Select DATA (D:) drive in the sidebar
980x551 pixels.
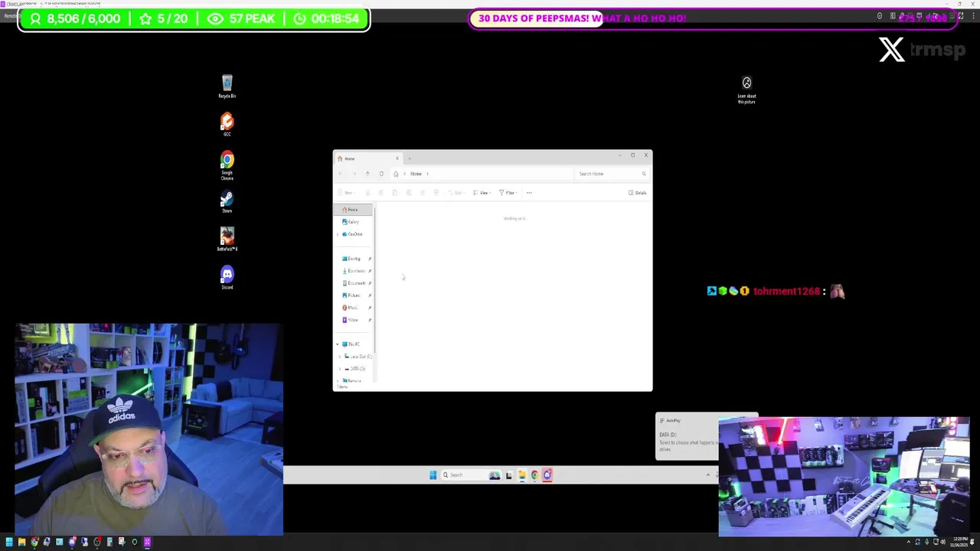(x=357, y=369)
